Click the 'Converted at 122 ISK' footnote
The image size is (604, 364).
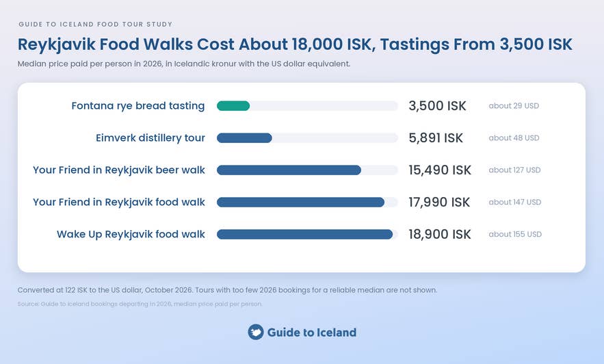point(227,290)
